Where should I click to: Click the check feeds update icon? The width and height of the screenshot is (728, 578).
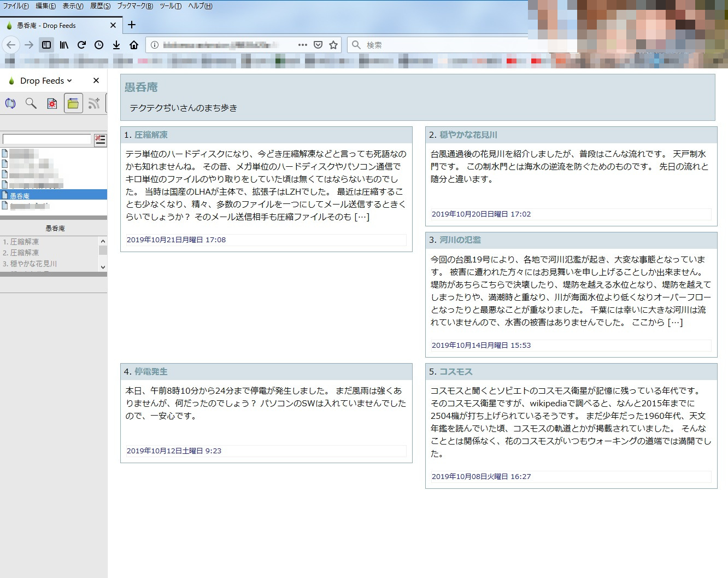10,103
